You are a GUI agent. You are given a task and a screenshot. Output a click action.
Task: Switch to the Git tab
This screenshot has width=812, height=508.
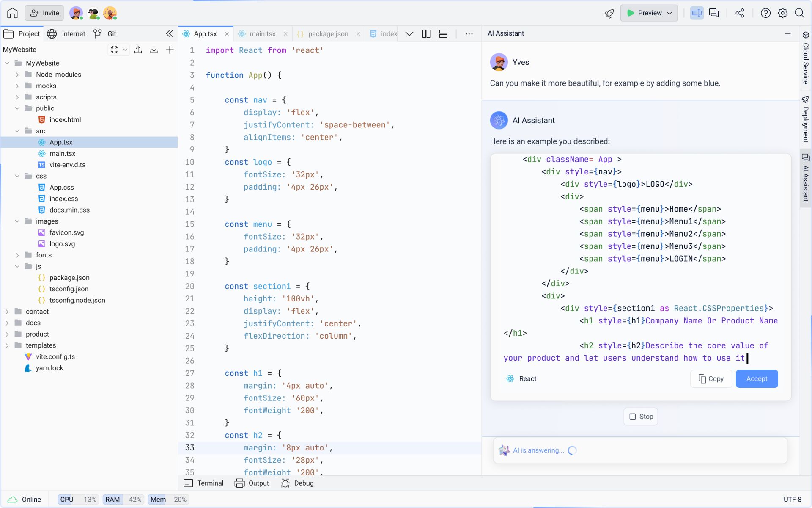coord(105,33)
